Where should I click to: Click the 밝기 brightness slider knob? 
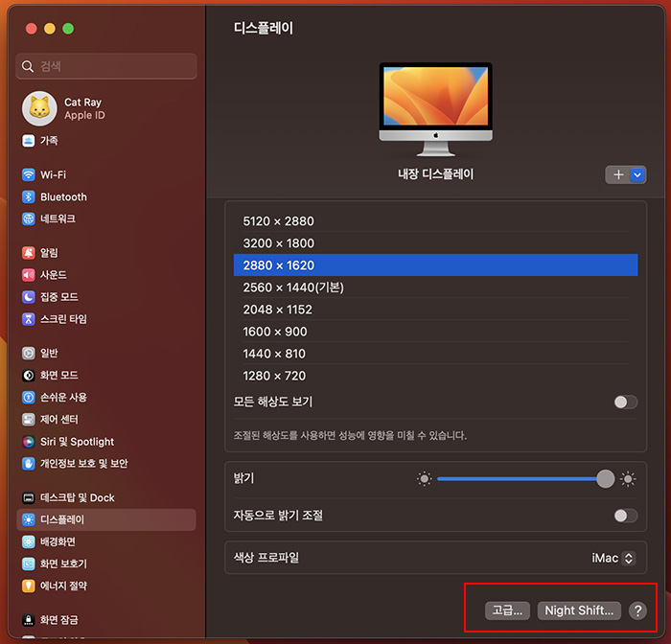pos(605,479)
